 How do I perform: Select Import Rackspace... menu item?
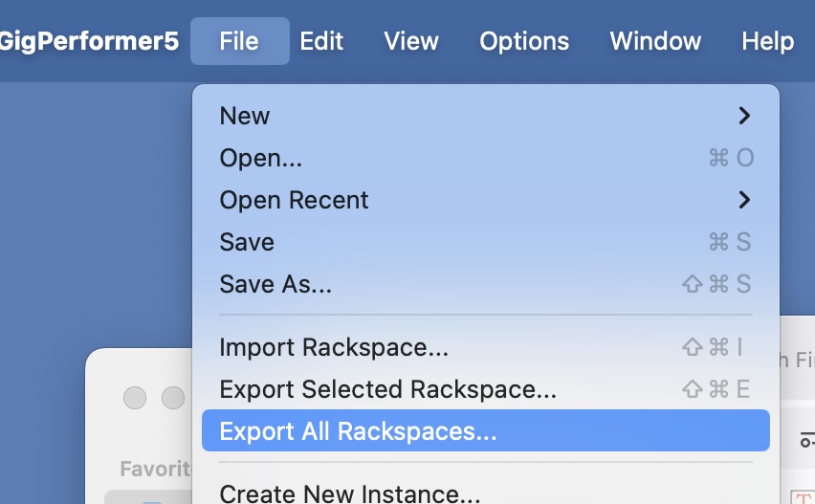[x=486, y=346]
